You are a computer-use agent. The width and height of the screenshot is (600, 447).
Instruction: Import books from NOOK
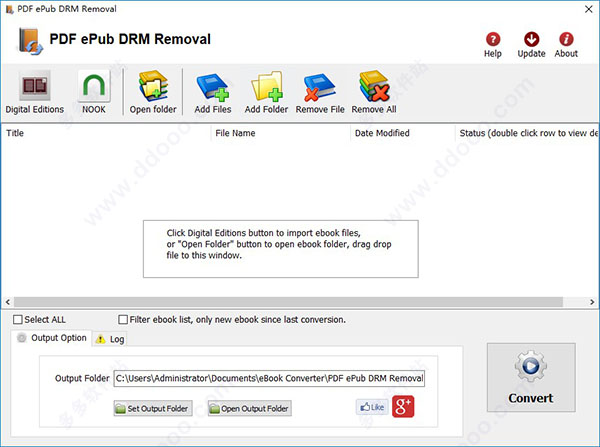click(x=94, y=92)
